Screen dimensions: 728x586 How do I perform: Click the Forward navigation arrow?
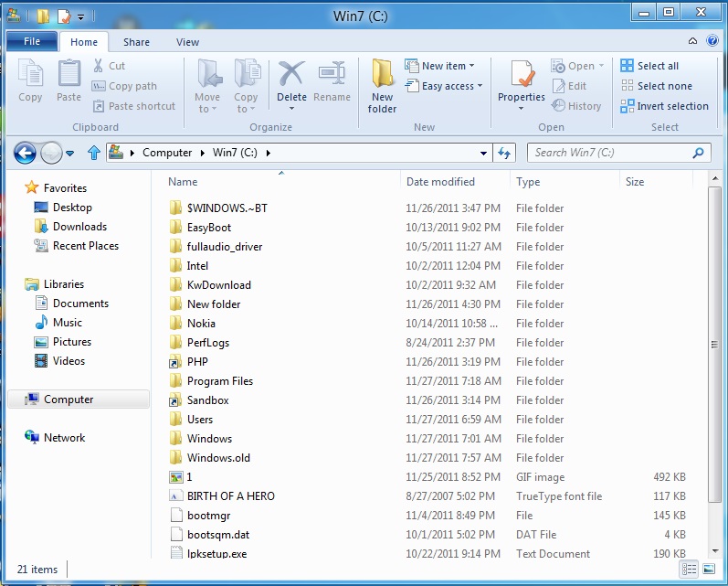(x=51, y=153)
